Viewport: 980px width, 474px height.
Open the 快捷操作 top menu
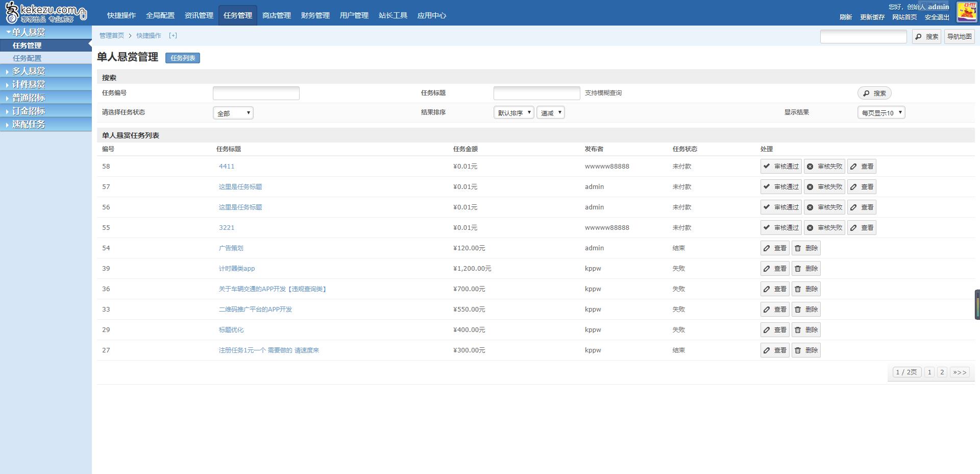point(121,15)
